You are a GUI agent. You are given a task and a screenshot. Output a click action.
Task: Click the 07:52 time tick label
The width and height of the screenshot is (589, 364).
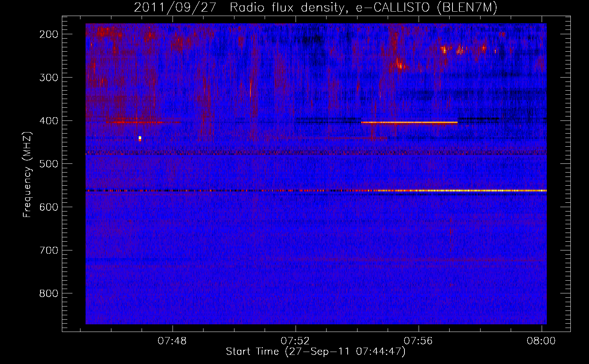point(295,341)
